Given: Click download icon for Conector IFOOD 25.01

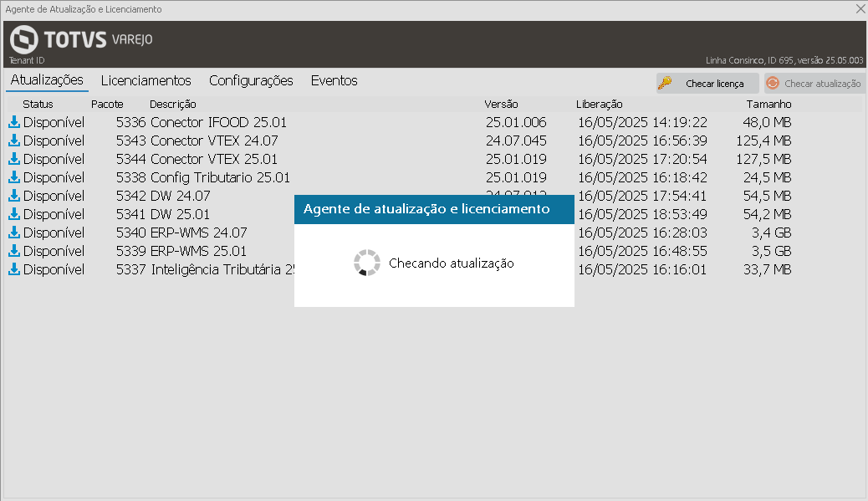Looking at the screenshot, I should point(14,122).
